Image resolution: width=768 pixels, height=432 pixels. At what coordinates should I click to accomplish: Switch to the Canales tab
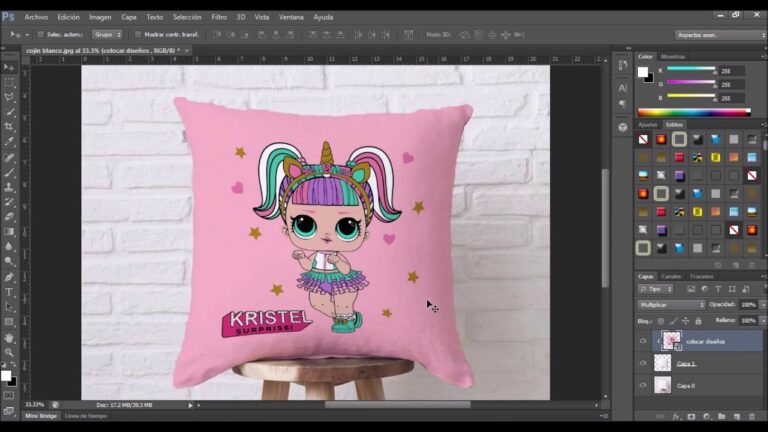(671, 277)
